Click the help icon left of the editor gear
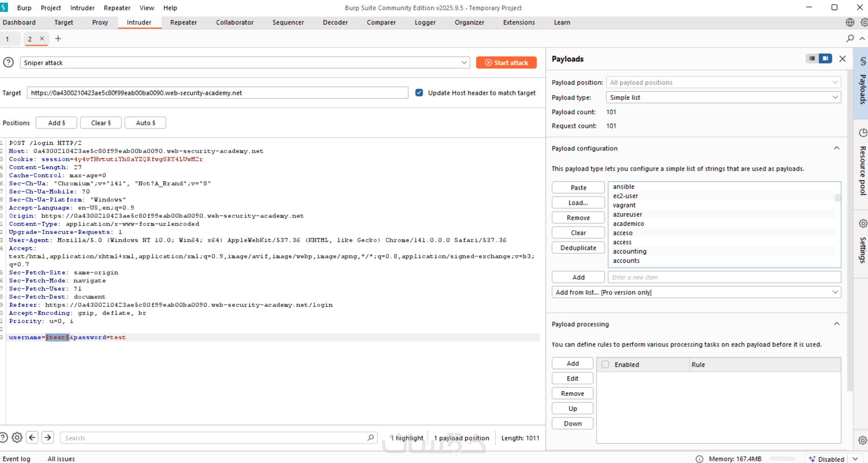The image size is (868, 463). coord(3,437)
